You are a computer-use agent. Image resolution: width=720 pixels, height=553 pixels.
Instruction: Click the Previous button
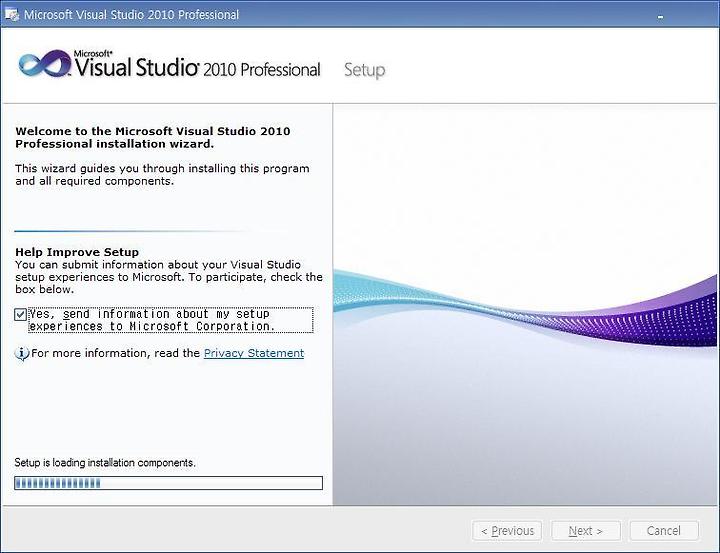[x=507, y=531]
